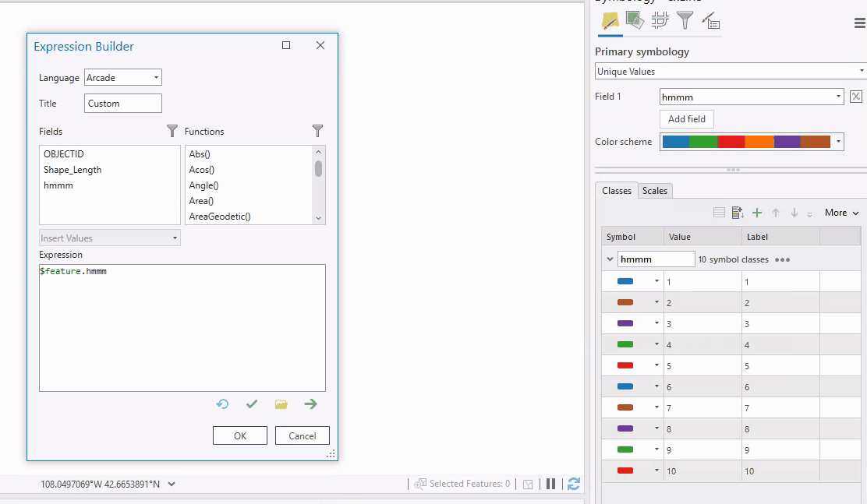Click in the Title Custom input field
The height and width of the screenshot is (504, 867).
(122, 104)
